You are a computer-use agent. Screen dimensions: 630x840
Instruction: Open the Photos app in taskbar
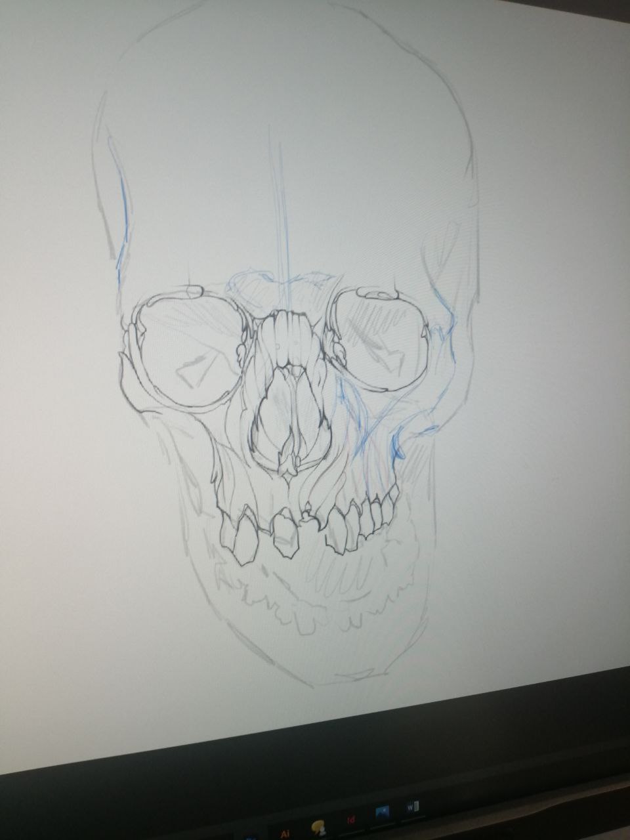click(382, 812)
